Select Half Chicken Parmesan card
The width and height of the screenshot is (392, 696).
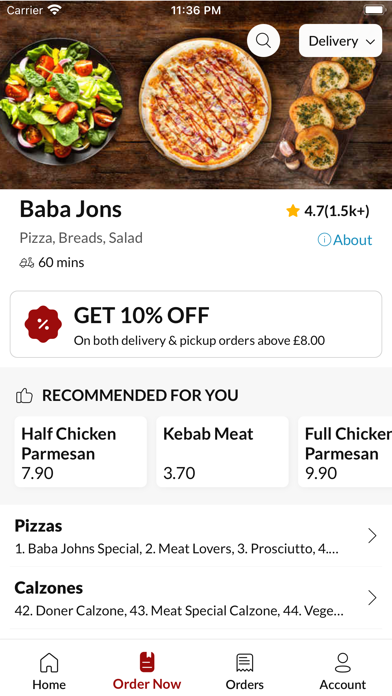(x=81, y=452)
